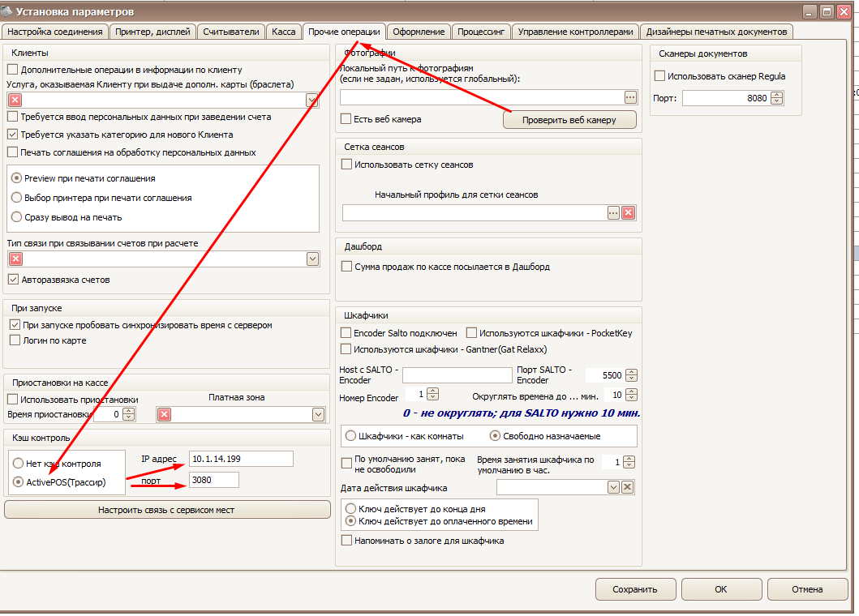Adjust the Encoder number spinner
The height and width of the screenshot is (616, 859).
tap(433, 394)
